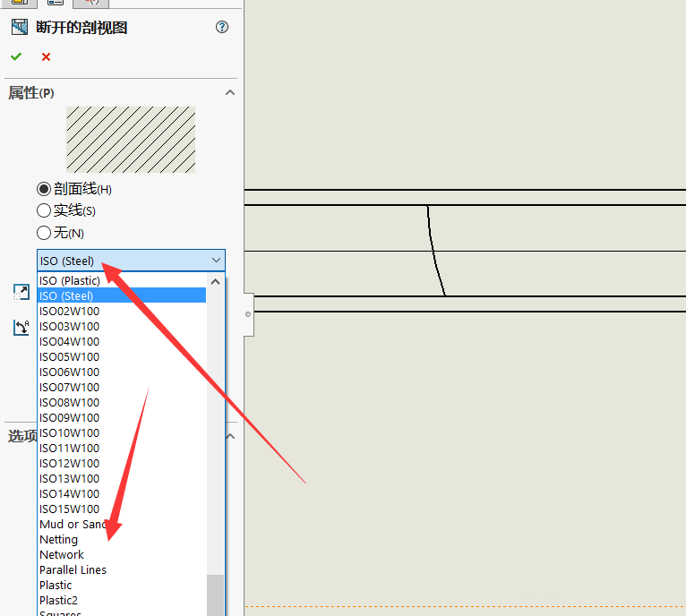Confirm with the green checkmark
This screenshot has height=616, width=686.
(16, 56)
